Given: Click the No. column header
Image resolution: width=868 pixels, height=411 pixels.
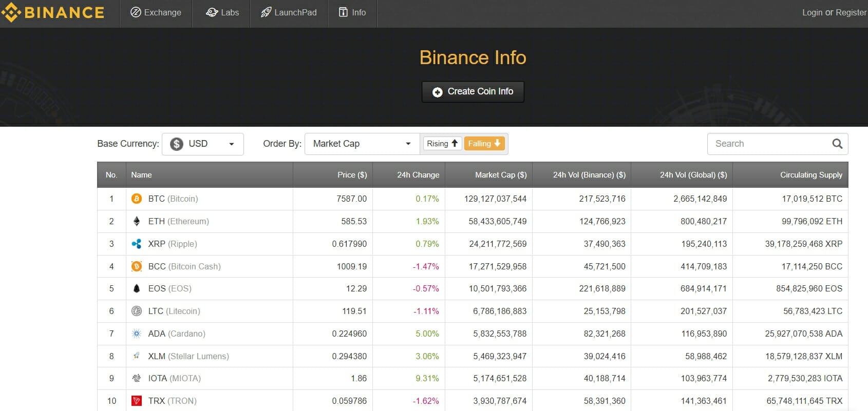Looking at the screenshot, I should tap(111, 175).
